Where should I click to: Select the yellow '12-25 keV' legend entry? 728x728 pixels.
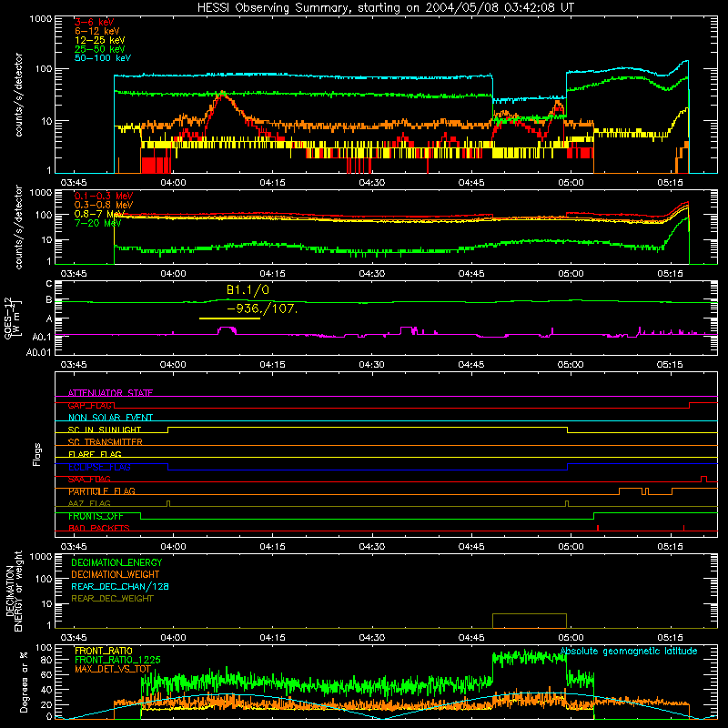[x=100, y=40]
